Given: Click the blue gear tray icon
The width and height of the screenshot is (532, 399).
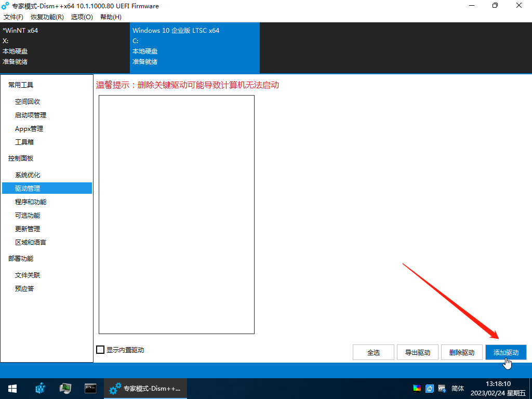Looking at the screenshot, I should [430, 388].
